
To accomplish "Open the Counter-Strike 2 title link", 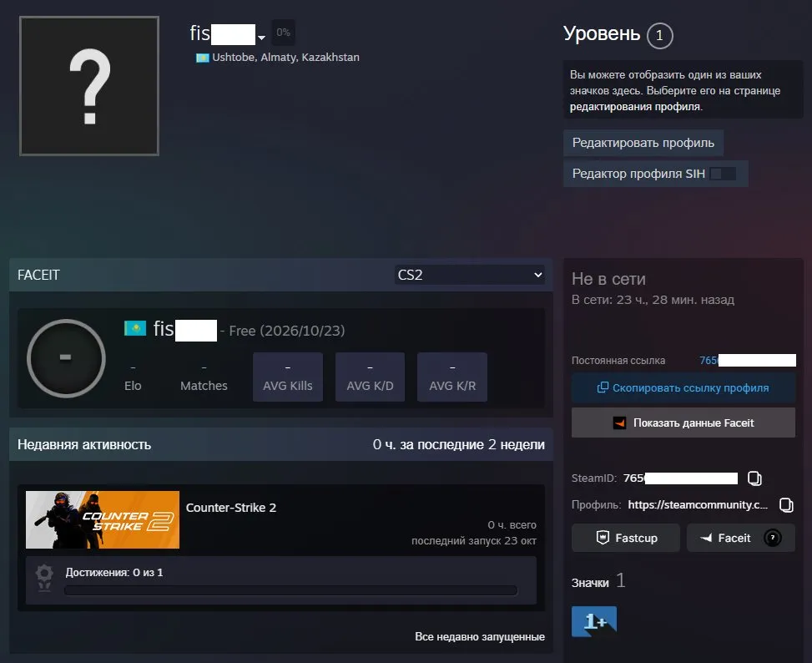I will coord(231,508).
